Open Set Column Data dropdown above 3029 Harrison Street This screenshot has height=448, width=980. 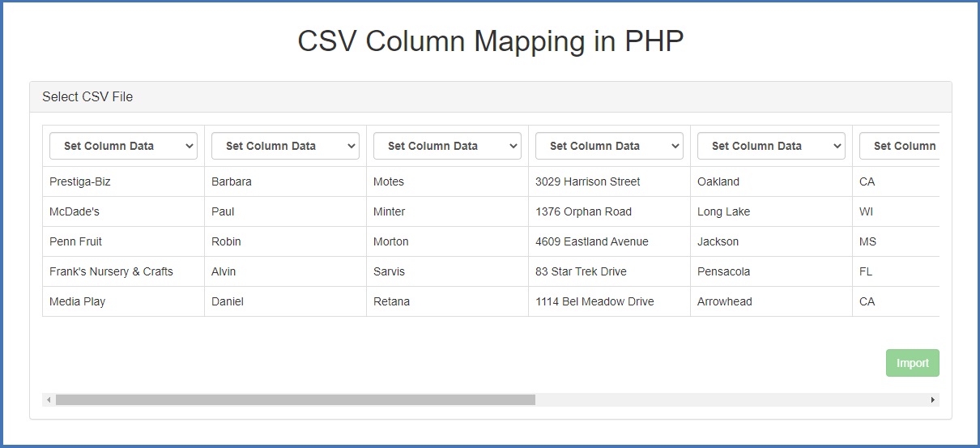(609, 146)
